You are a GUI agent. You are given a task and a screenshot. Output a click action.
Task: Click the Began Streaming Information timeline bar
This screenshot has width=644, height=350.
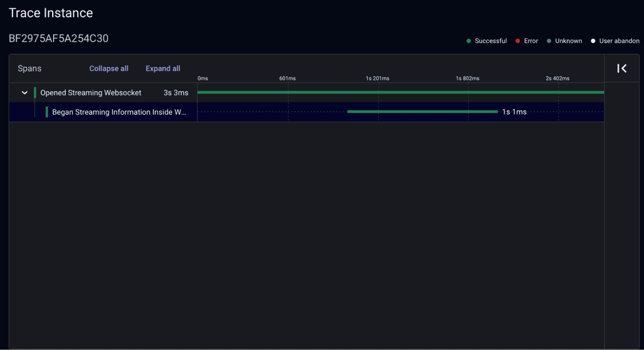tap(422, 112)
